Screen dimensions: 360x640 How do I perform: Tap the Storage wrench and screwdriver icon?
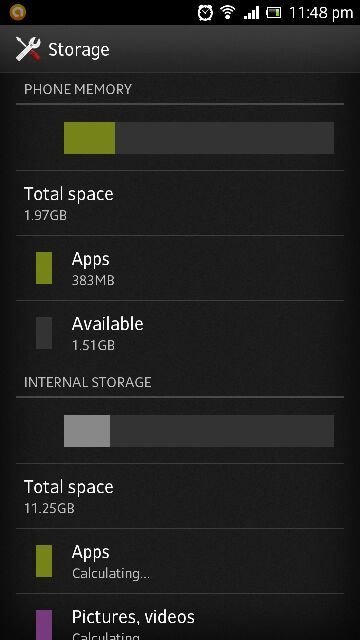click(x=28, y=49)
